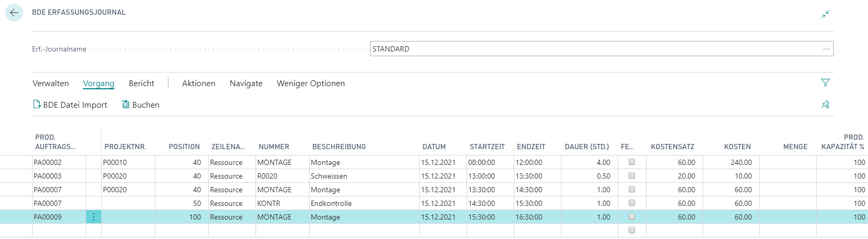Open the row menu dots for PA00009
This screenshot has height=239, width=868.
[93, 217]
